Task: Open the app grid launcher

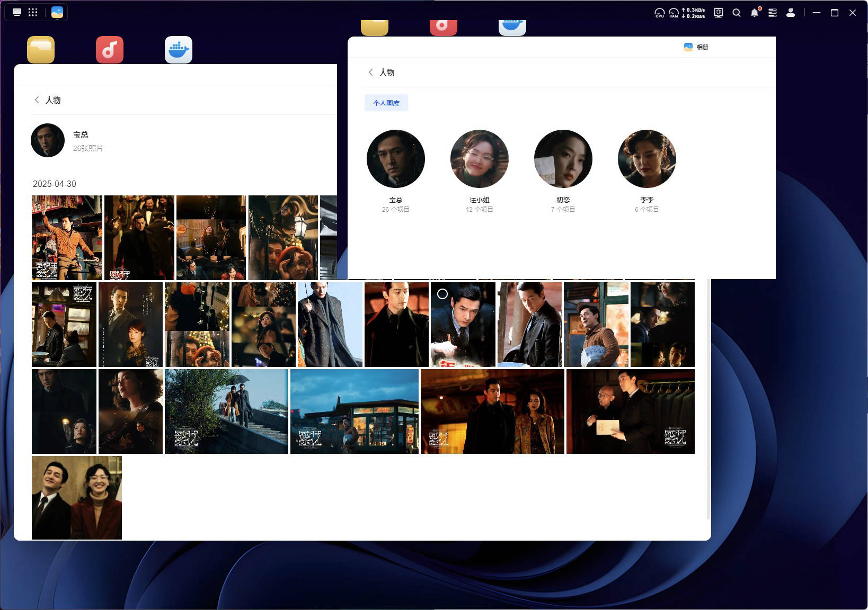Action: point(33,12)
